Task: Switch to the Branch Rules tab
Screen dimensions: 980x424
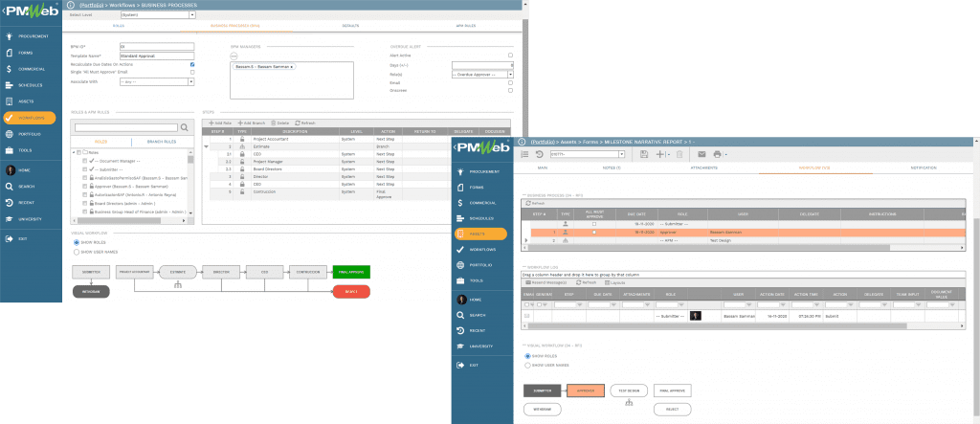Action: point(161,142)
